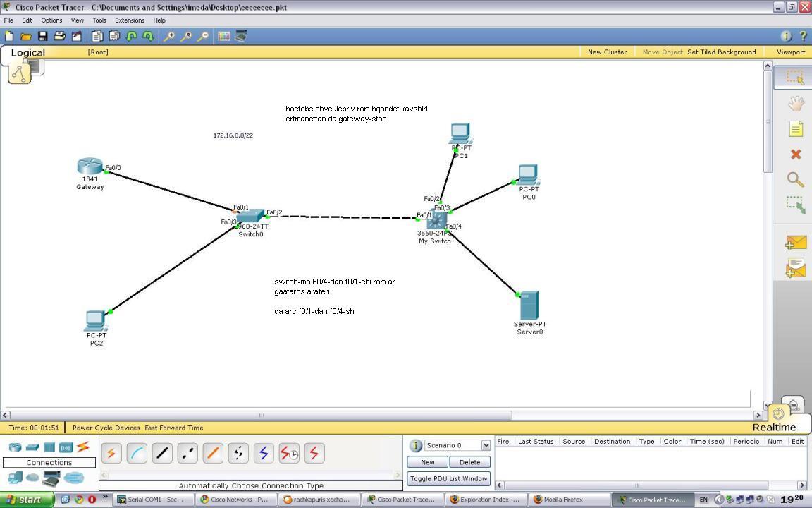Open the Options menu
Screen dimensions: 812x508
51,20
